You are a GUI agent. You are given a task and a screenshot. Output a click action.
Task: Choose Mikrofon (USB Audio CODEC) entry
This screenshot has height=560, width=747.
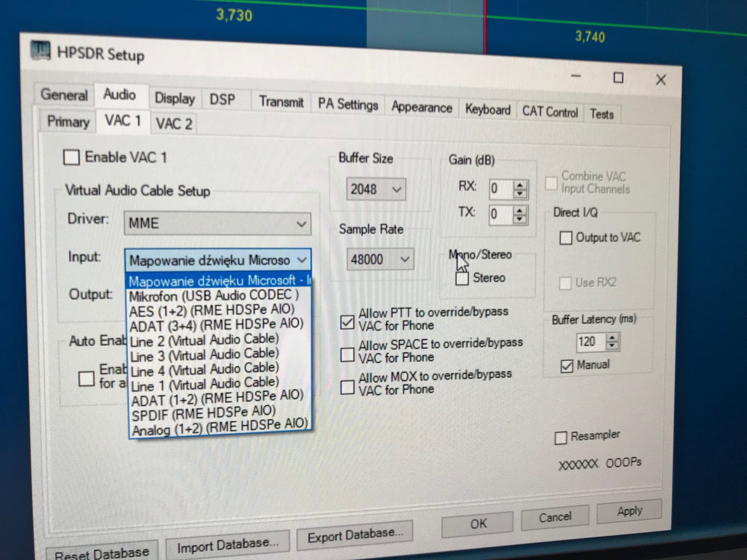point(214,296)
